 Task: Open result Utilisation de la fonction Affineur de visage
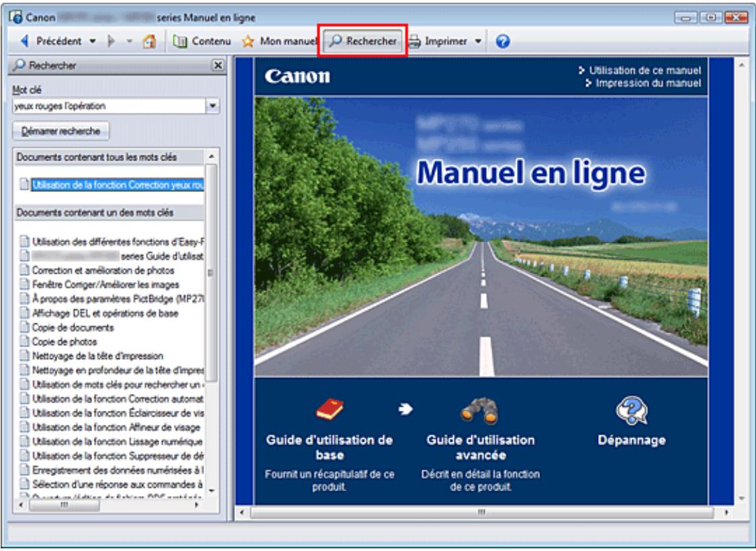click(116, 427)
